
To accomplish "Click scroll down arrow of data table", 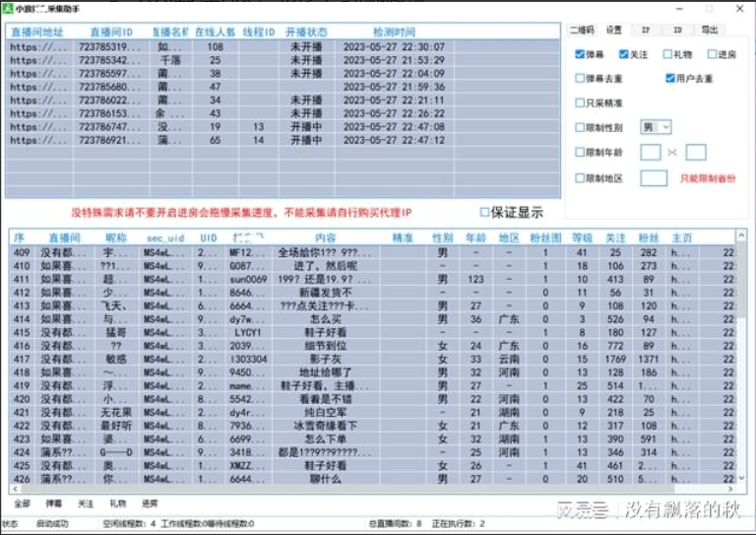I will click(x=741, y=478).
